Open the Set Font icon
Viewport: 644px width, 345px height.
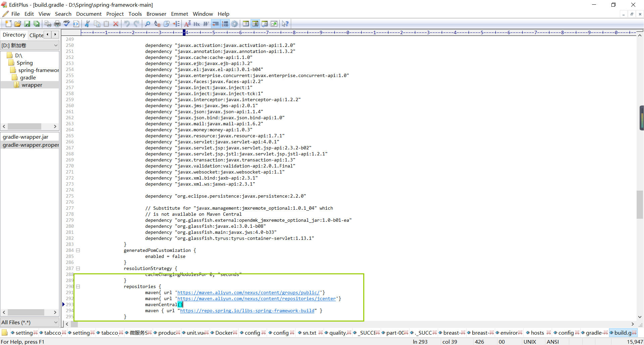(187, 24)
